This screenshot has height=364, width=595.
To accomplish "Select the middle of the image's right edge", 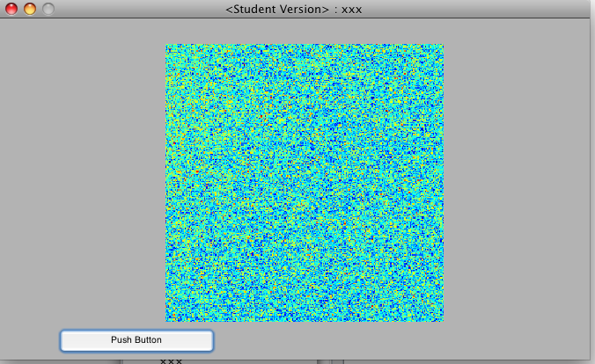I will click(x=442, y=183).
